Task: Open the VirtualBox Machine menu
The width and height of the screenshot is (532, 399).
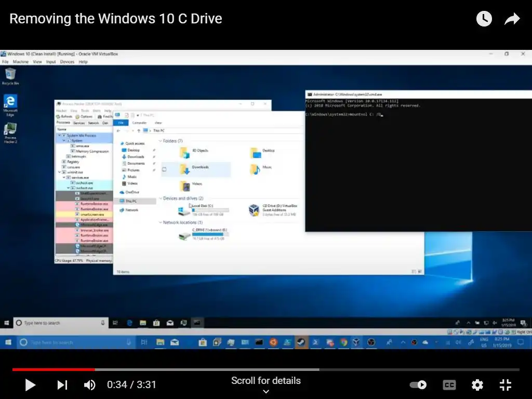Action: (x=21, y=62)
